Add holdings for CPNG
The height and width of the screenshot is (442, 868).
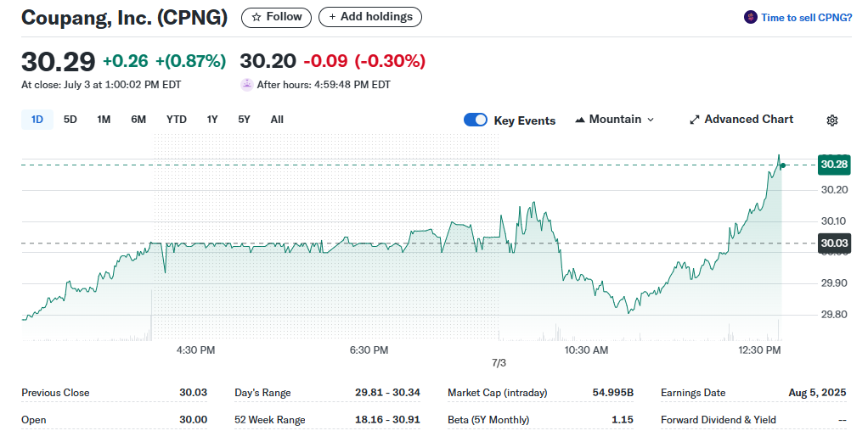(370, 17)
